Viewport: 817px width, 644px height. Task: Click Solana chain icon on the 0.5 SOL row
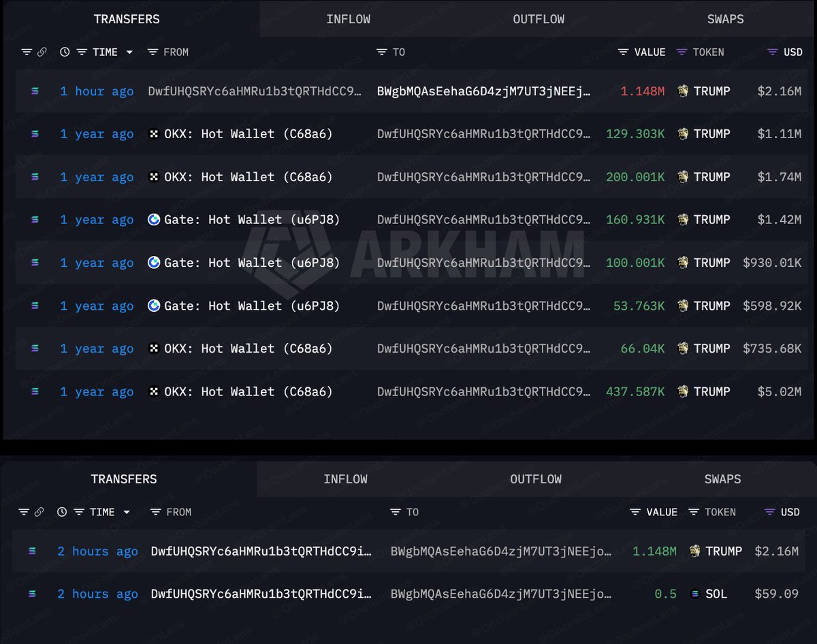(32, 594)
